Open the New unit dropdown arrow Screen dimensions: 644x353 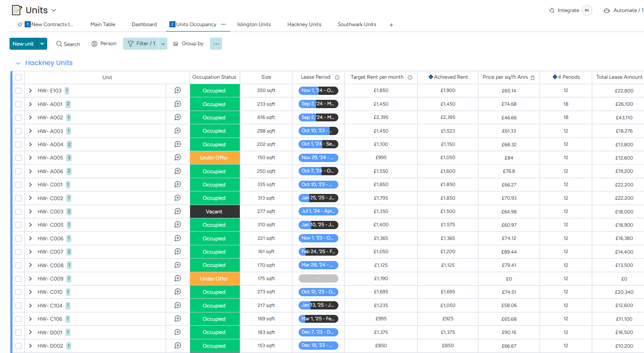coord(42,44)
